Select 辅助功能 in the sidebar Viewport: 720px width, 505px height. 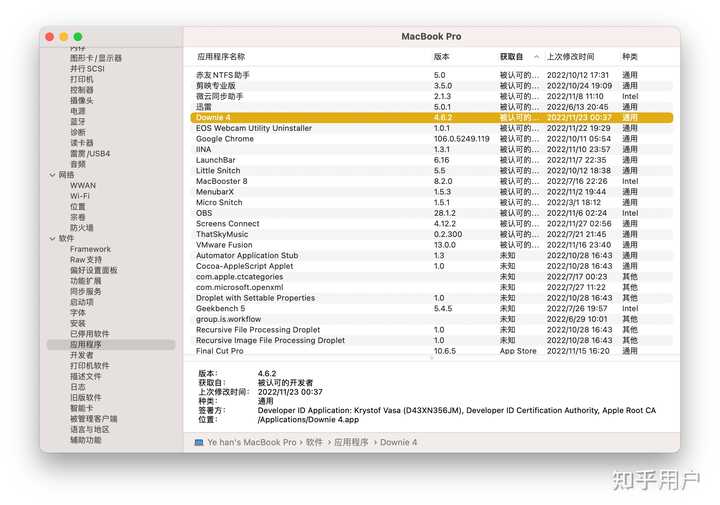[86, 440]
